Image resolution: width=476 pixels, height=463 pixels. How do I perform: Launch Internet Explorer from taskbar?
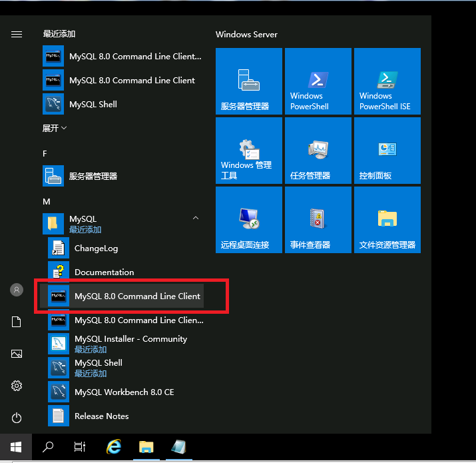tap(114, 447)
